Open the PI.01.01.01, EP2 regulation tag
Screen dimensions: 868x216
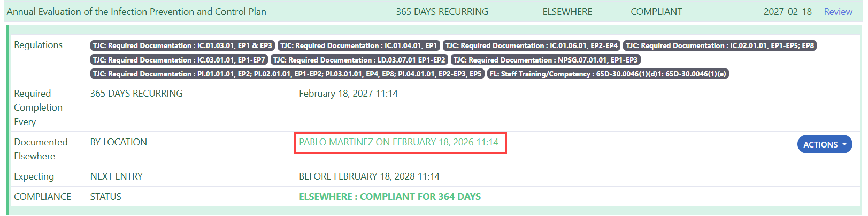(287, 74)
